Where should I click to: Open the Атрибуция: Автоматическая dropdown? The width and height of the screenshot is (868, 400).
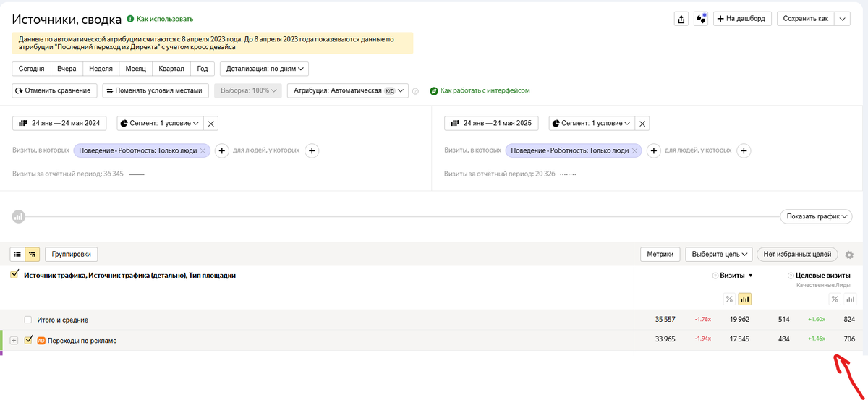point(347,91)
